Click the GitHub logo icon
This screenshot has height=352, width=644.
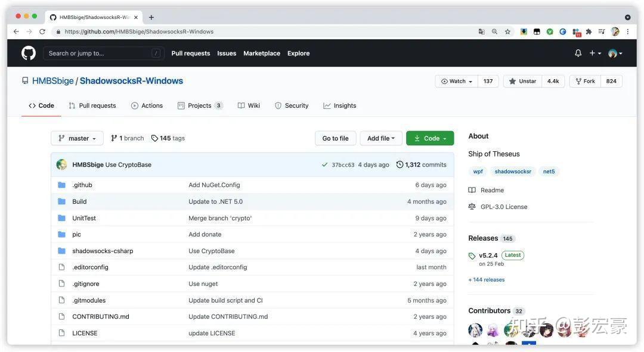coord(29,53)
